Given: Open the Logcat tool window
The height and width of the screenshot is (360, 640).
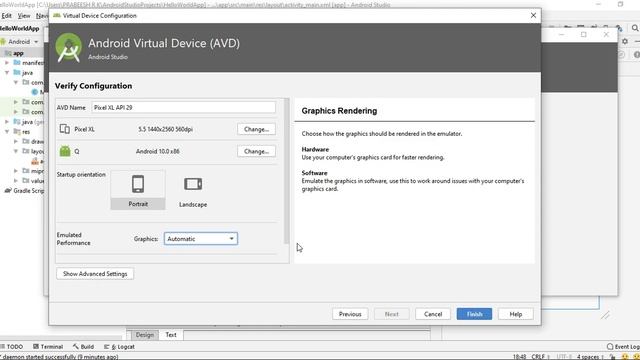Looking at the screenshot, I should tap(119, 347).
